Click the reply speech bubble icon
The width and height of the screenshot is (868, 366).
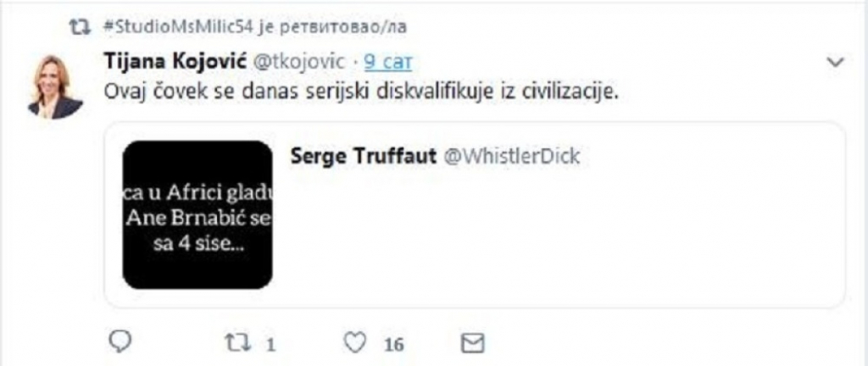[x=120, y=343]
